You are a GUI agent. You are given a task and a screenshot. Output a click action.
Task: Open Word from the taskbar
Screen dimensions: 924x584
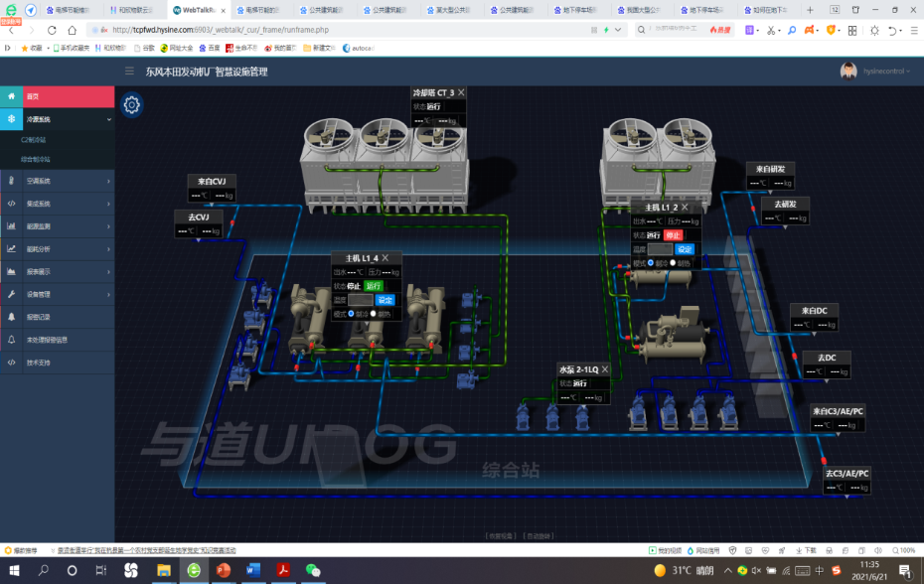tap(253, 570)
